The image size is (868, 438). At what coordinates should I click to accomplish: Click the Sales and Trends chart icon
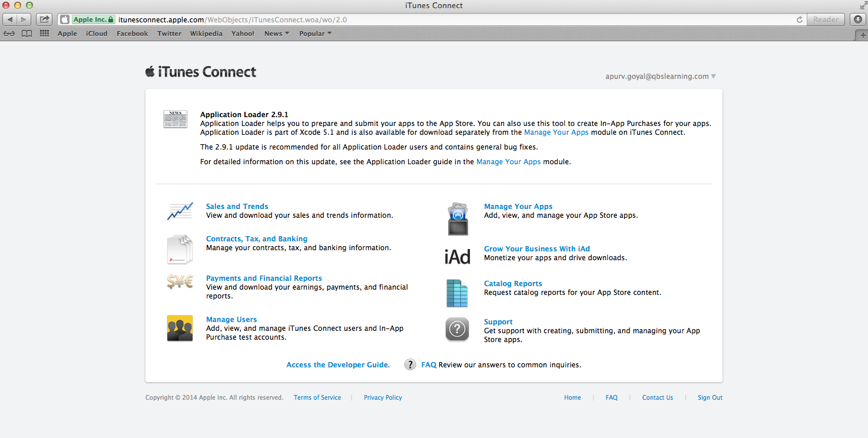click(x=180, y=211)
